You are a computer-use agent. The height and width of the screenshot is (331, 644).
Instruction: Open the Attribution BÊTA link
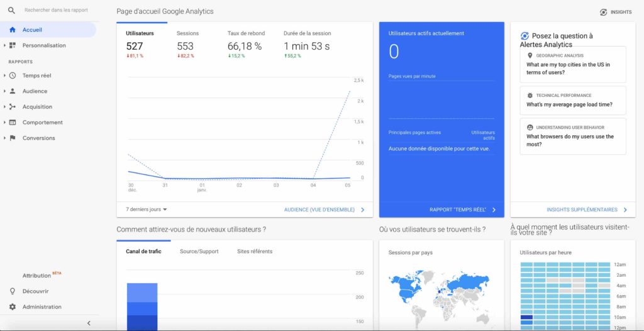[x=42, y=275]
